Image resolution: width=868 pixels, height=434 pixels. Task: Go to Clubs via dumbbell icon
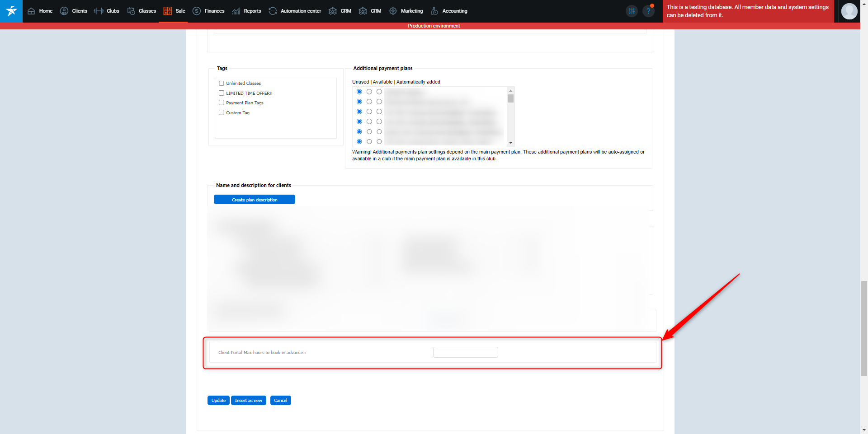click(99, 11)
